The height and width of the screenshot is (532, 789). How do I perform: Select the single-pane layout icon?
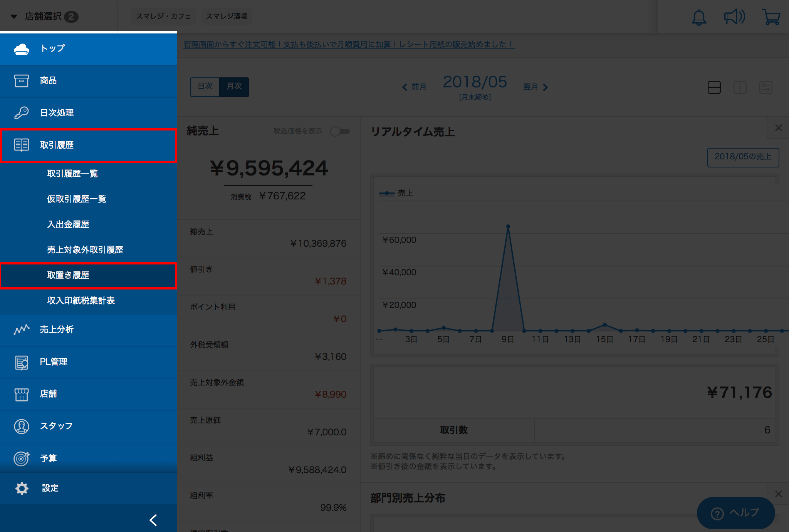[714, 87]
